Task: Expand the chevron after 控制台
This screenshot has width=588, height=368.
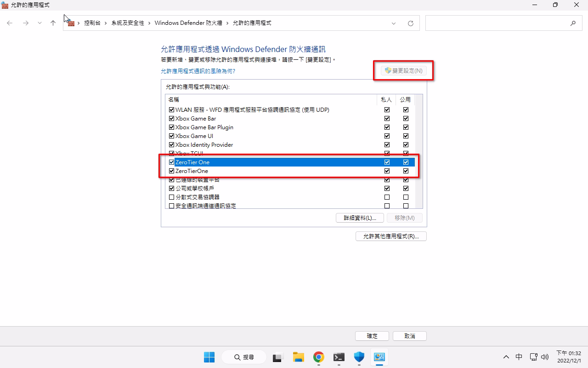Action: coord(106,23)
